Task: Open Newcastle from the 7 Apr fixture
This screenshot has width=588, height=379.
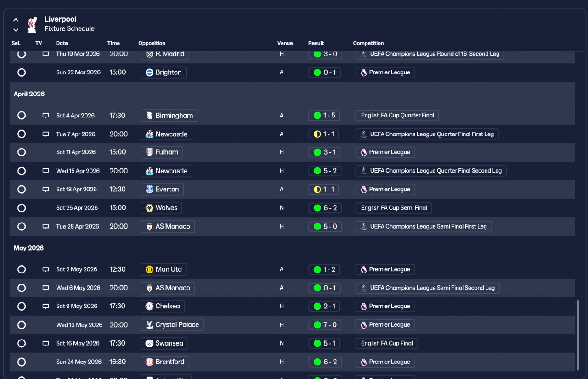Action: tap(166, 134)
